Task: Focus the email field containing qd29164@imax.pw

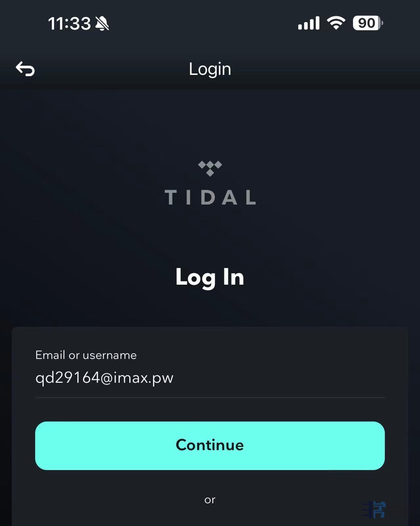Action: (210, 378)
